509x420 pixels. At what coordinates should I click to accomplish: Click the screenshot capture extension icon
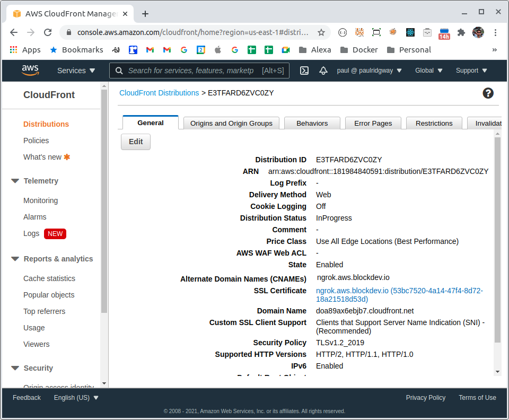pyautogui.click(x=376, y=32)
